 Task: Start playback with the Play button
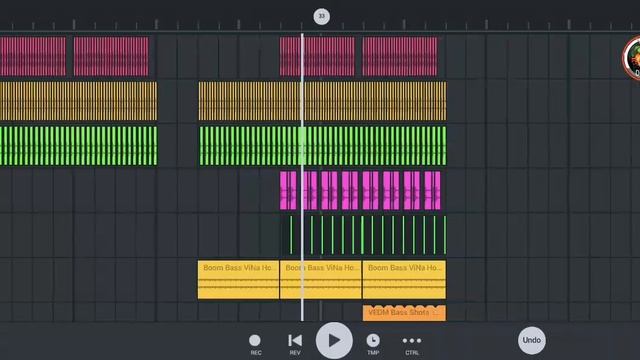click(x=334, y=340)
